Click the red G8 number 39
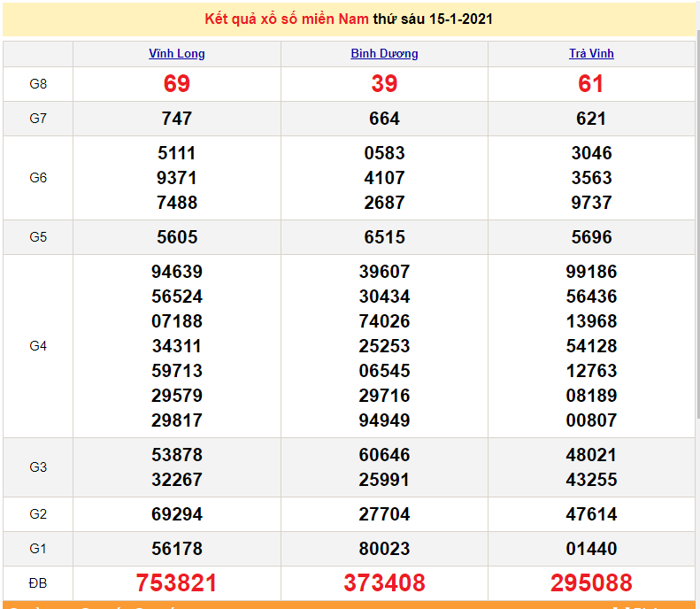700x609 pixels. [x=384, y=84]
